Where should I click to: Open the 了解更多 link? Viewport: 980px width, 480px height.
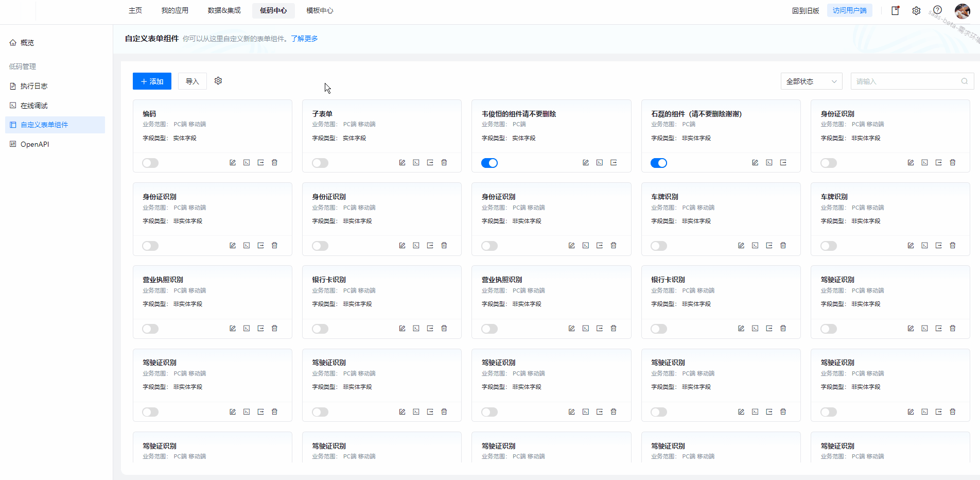pyautogui.click(x=304, y=39)
